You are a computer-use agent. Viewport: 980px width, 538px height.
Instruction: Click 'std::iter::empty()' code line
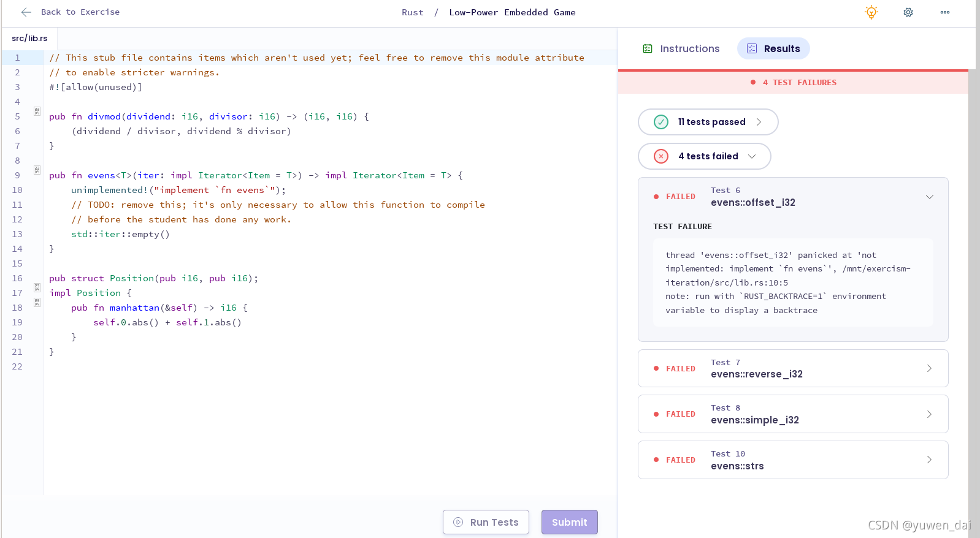coord(120,234)
